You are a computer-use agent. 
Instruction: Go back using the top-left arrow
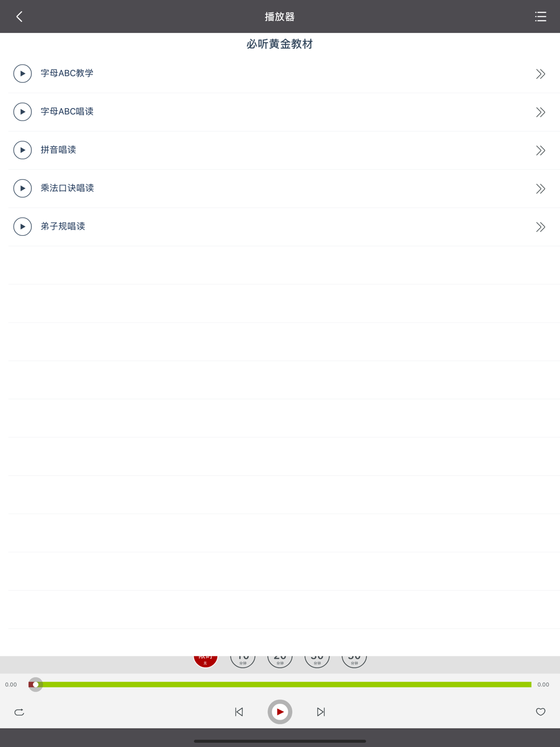(20, 17)
